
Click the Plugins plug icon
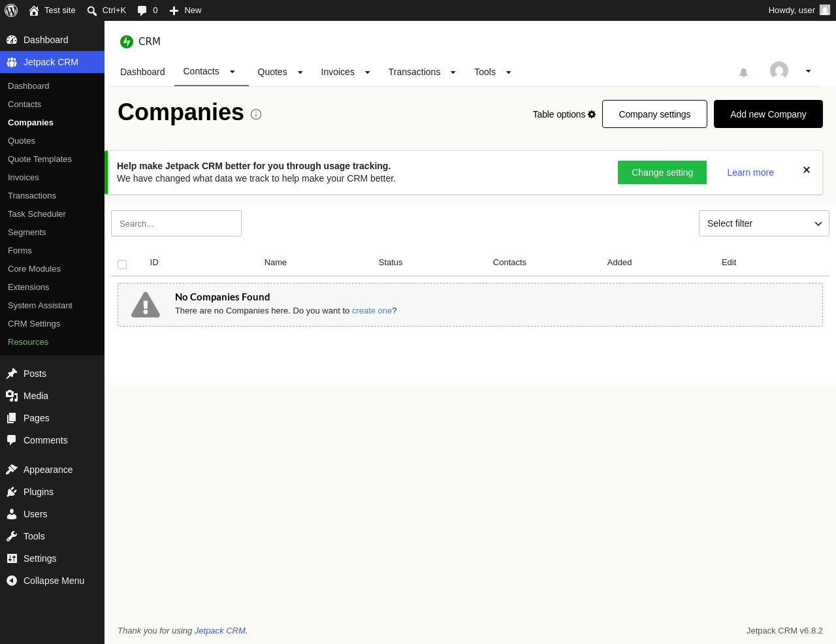pos(12,492)
